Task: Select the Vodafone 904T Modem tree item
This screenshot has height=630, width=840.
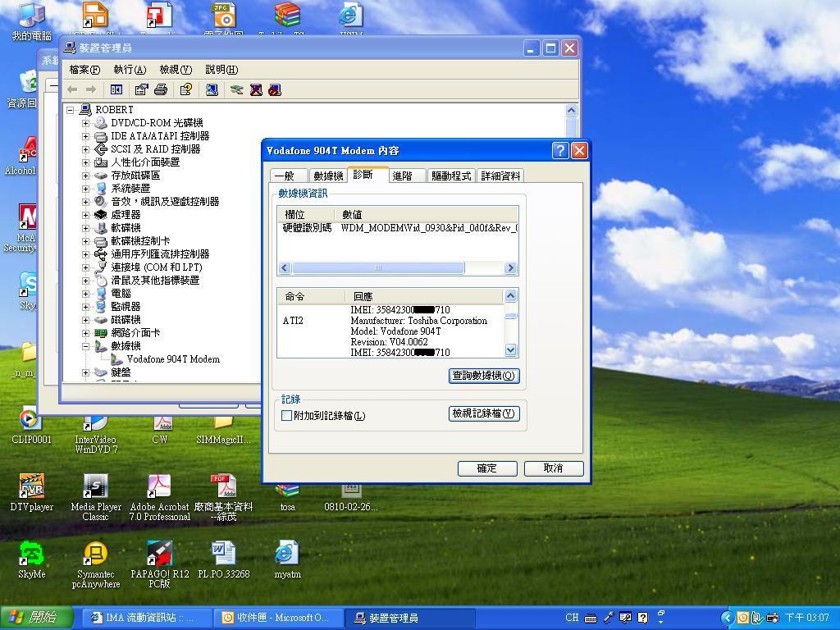Action: tap(172, 359)
